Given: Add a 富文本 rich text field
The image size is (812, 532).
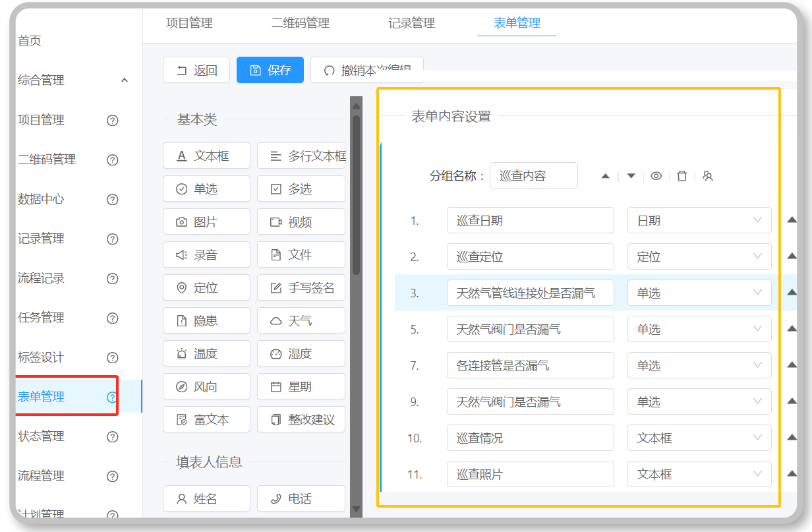Looking at the screenshot, I should click(206, 419).
